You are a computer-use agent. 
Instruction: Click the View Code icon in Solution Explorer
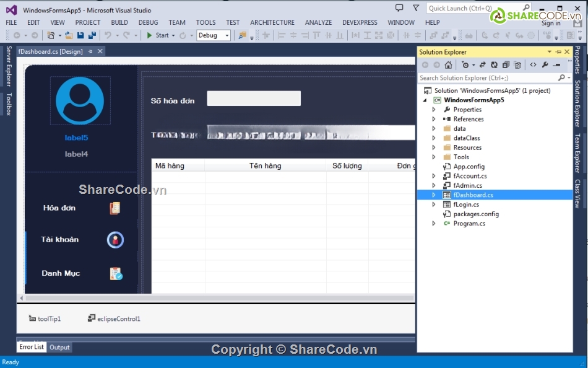click(533, 65)
